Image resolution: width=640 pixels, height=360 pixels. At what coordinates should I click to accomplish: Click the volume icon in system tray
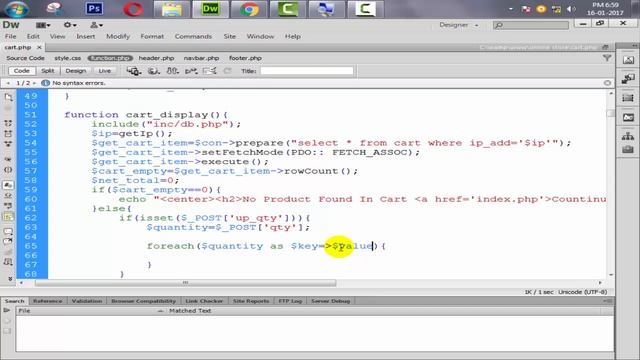[x=571, y=9]
